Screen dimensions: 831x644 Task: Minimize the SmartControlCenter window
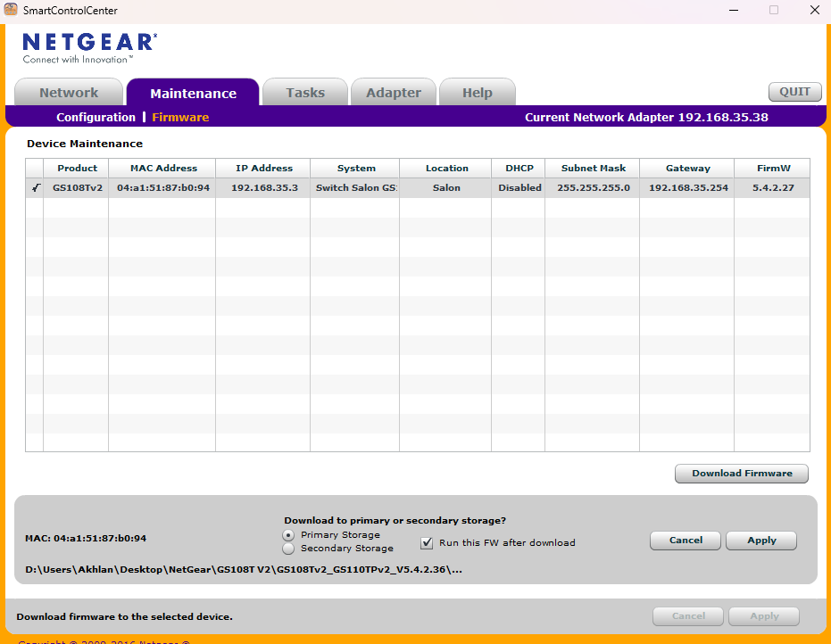tap(734, 10)
